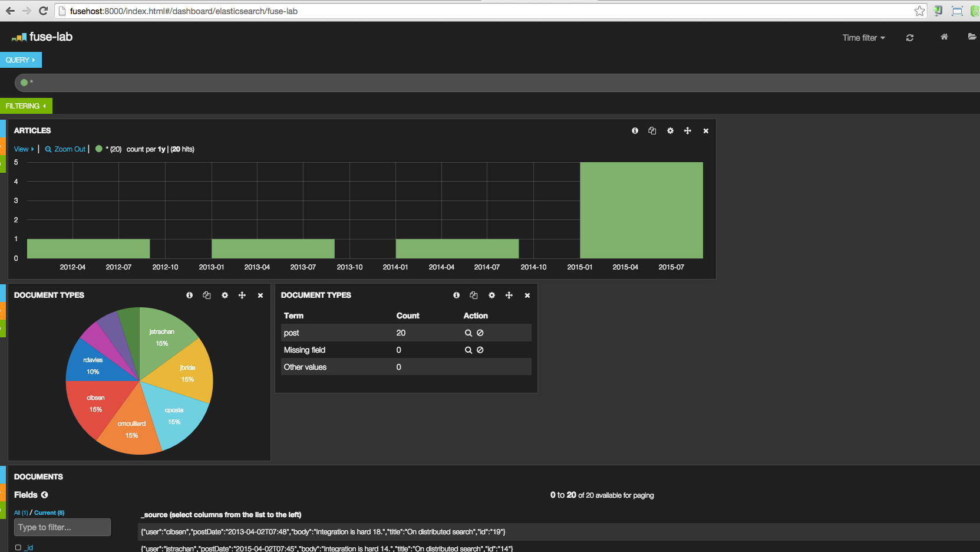Select the jstrachan pie slice
The width and height of the screenshot is (980, 552).
162,337
